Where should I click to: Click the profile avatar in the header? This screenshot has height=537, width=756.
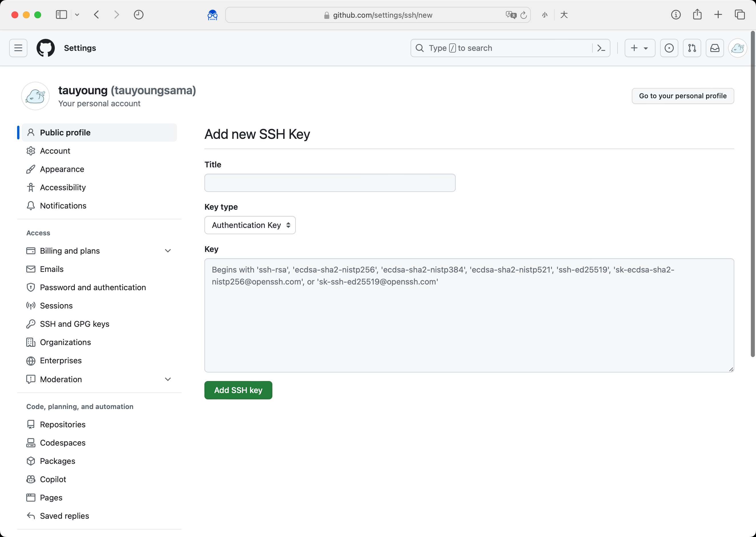[737, 48]
